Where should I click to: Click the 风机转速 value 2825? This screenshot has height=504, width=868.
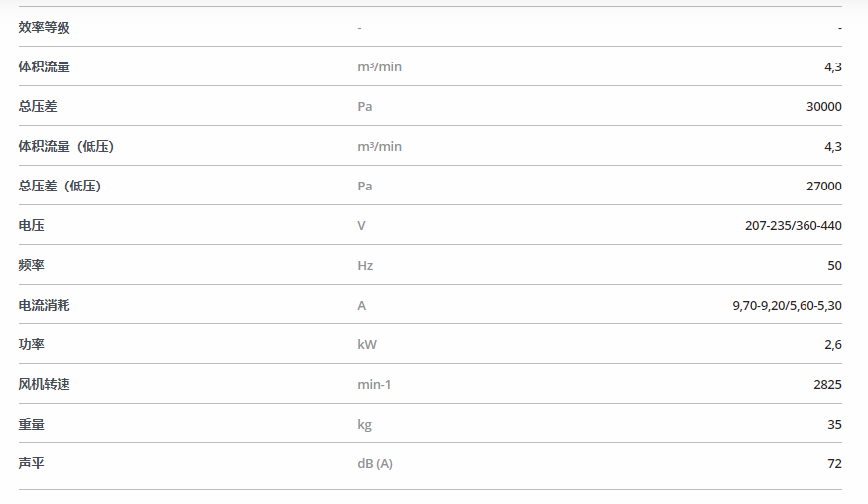click(x=827, y=384)
